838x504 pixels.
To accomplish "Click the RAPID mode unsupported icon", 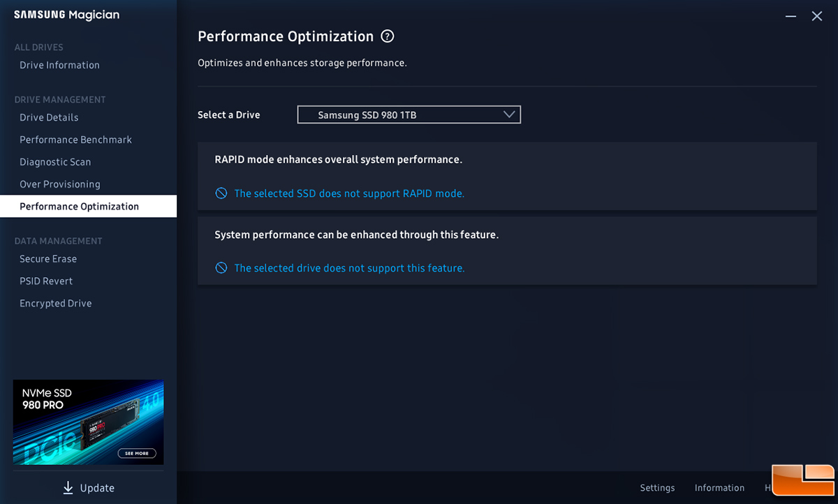I will tap(221, 193).
